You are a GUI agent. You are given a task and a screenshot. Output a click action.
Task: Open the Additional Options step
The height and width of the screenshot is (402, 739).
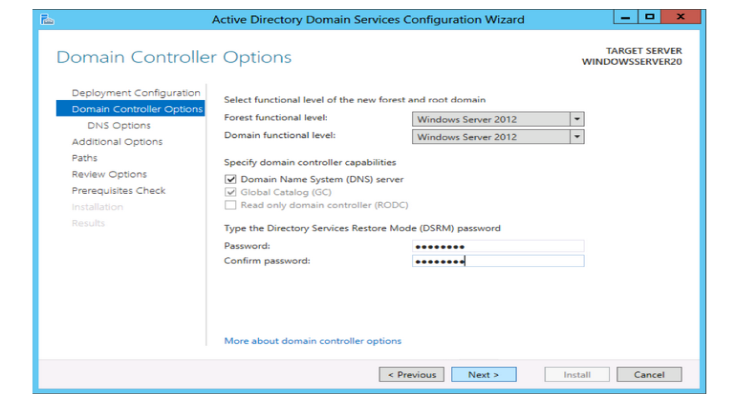coord(117,142)
